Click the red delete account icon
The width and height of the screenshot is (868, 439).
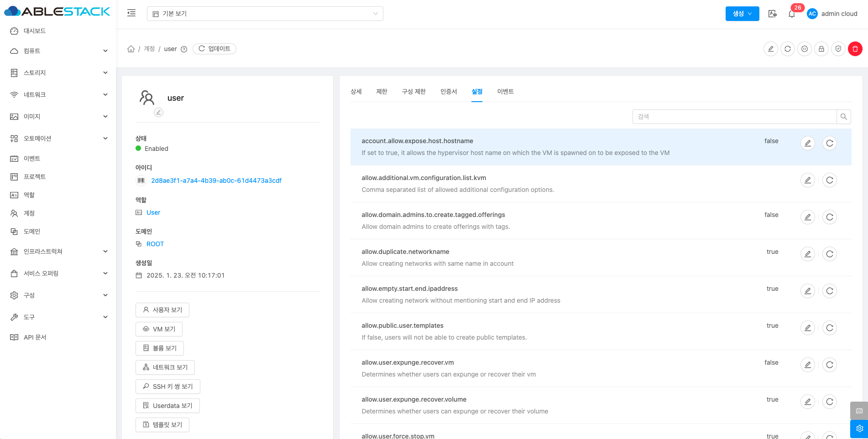[855, 49]
